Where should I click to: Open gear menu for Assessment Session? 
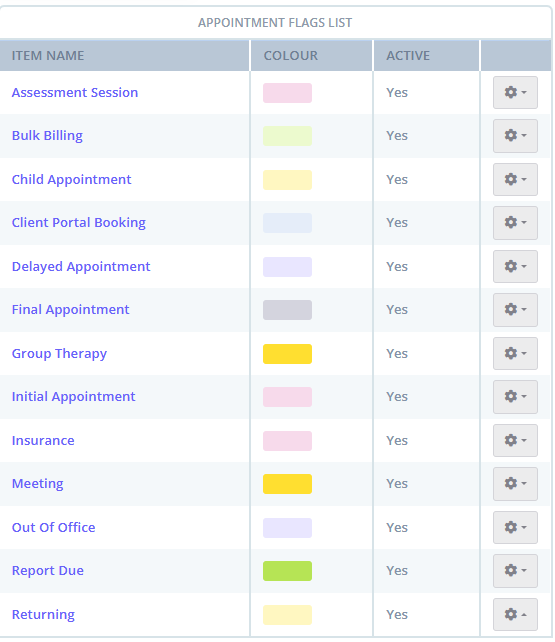point(515,93)
